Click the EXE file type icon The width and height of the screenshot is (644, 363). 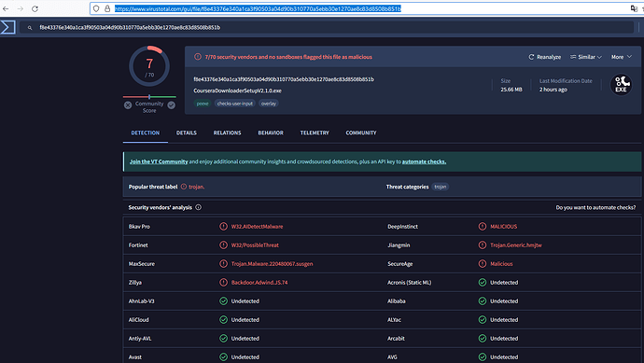621,84
